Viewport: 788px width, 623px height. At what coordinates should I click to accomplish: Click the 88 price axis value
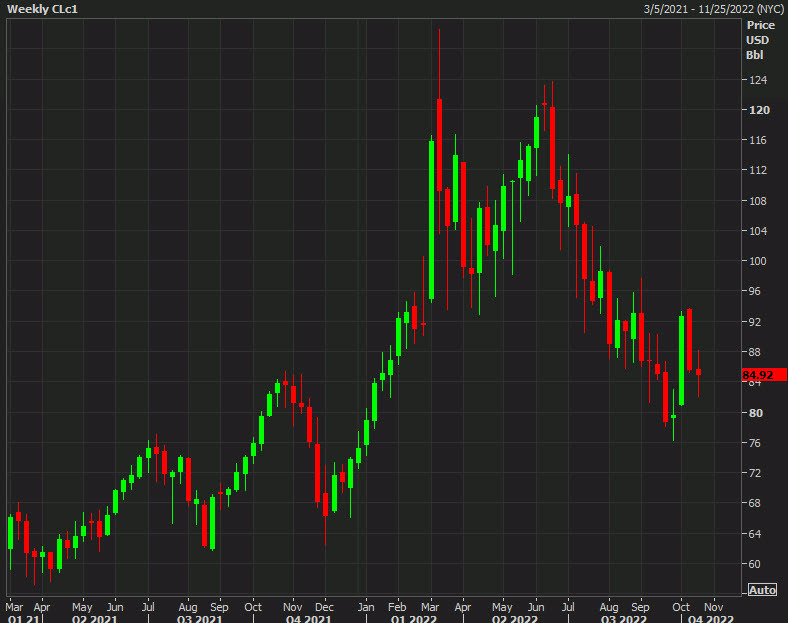pos(755,352)
